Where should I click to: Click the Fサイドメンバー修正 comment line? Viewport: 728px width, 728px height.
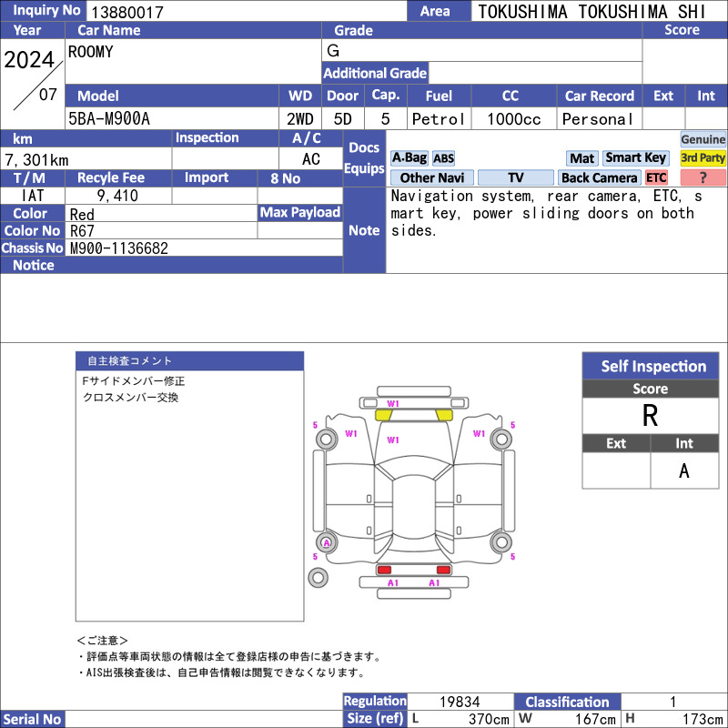click(x=134, y=381)
